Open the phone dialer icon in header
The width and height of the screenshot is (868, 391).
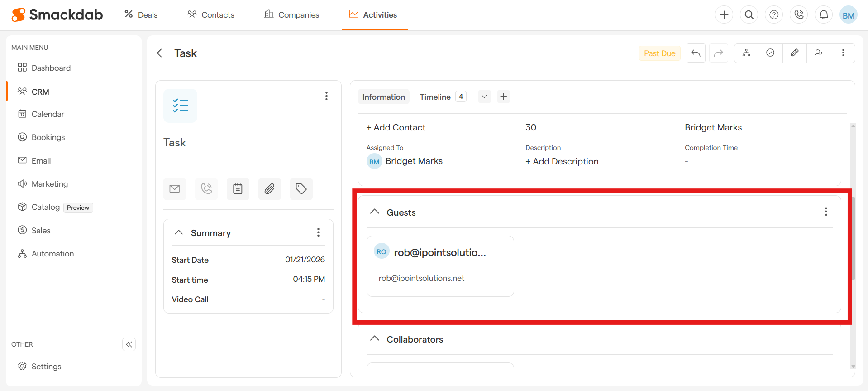[x=798, y=15]
